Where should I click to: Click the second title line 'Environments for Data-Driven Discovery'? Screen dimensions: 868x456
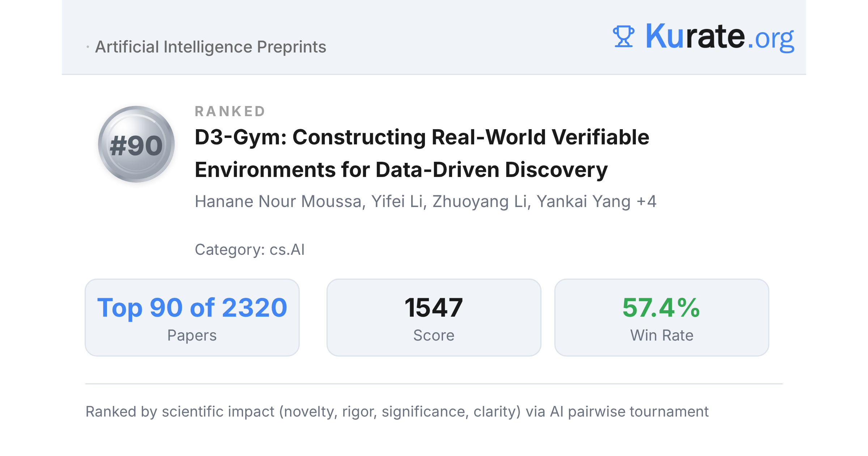pyautogui.click(x=401, y=170)
